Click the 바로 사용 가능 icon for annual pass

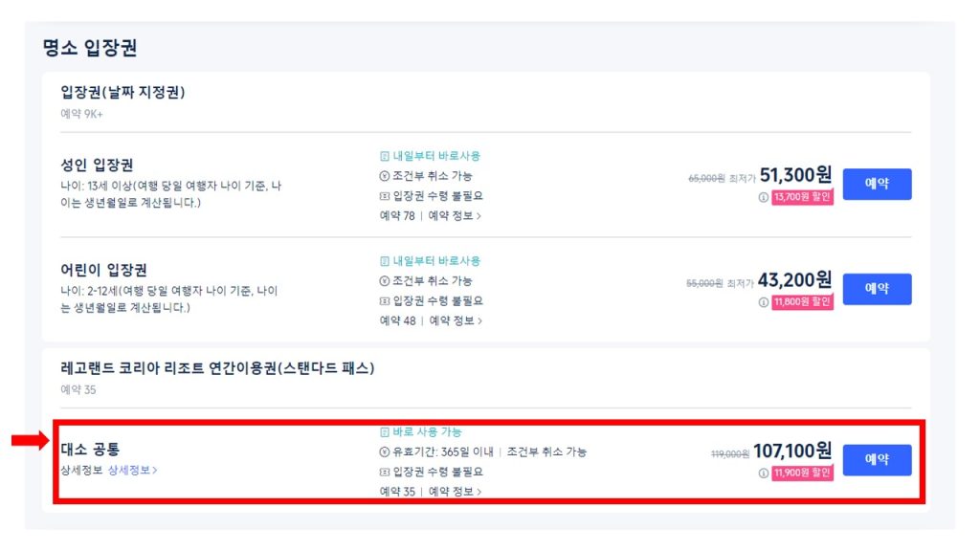pyautogui.click(x=385, y=432)
